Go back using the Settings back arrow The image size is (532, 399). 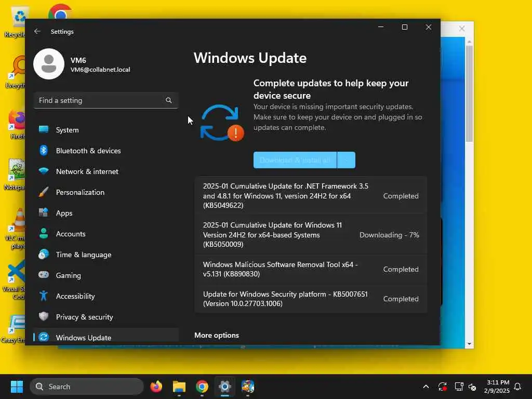tap(37, 31)
